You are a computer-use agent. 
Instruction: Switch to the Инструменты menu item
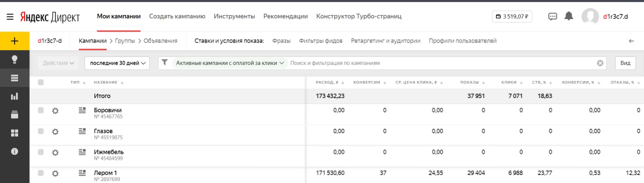click(234, 16)
